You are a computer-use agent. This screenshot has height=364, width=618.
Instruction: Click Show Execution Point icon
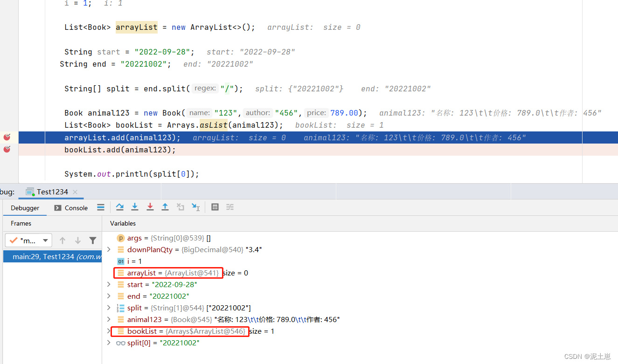point(101,207)
